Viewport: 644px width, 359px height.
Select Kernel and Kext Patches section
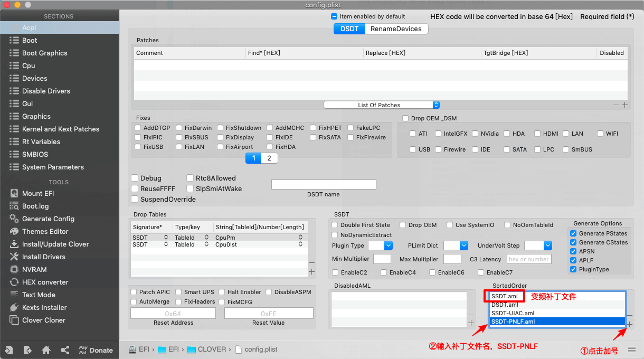point(60,129)
